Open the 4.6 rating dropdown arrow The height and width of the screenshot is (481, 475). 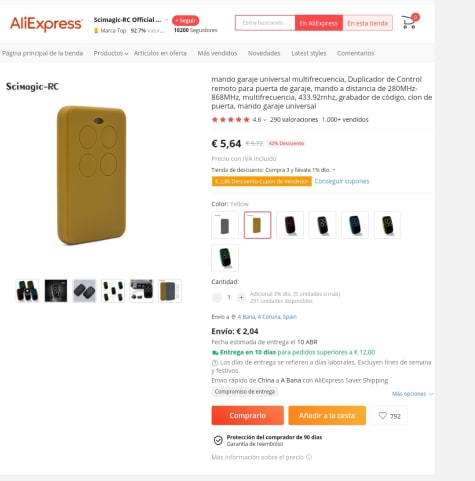pyautogui.click(x=265, y=120)
